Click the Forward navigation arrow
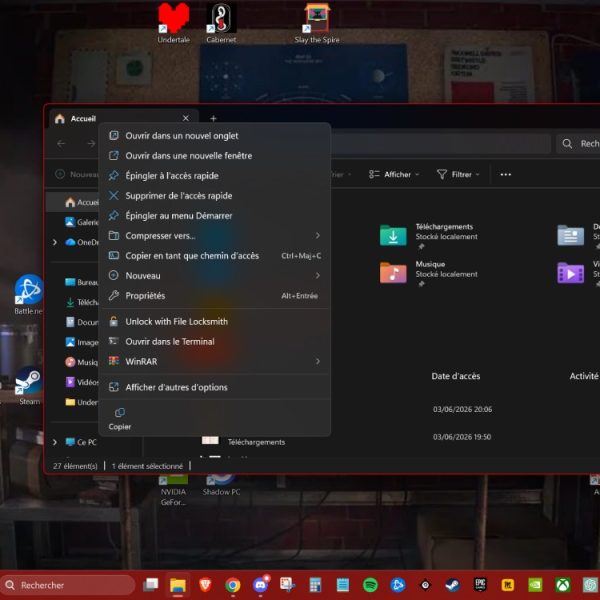The width and height of the screenshot is (600, 600). tap(91, 143)
